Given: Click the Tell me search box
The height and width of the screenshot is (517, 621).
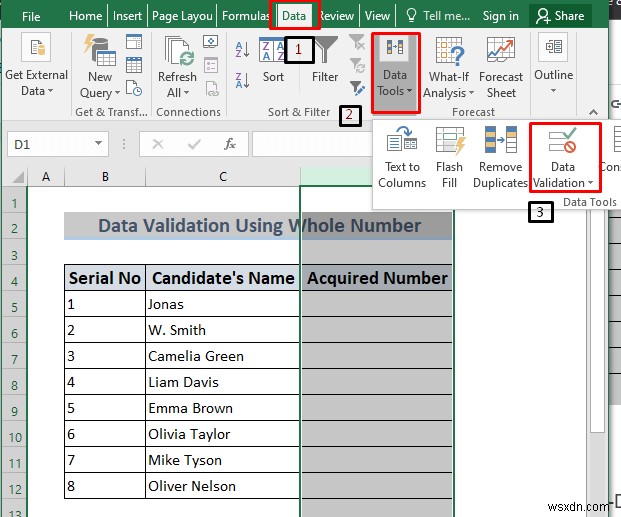Looking at the screenshot, I should (438, 16).
